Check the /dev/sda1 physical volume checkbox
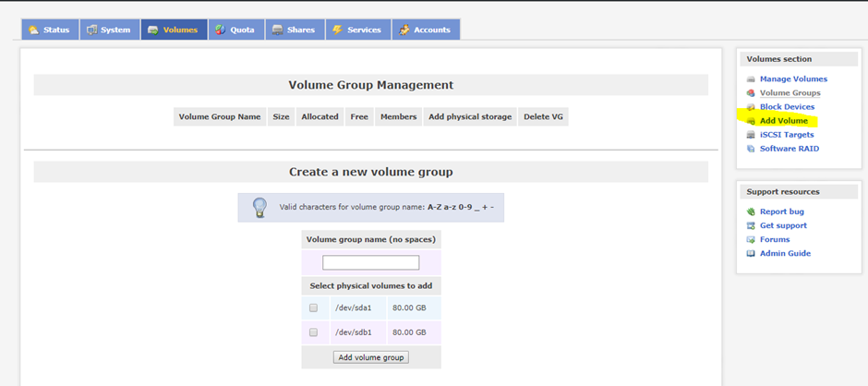The width and height of the screenshot is (868, 386). click(313, 308)
